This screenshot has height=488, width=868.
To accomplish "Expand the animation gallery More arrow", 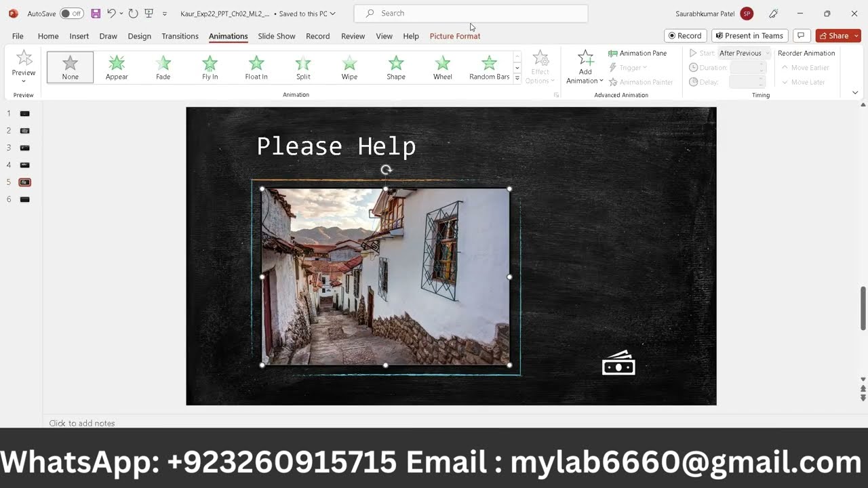I will (x=517, y=79).
